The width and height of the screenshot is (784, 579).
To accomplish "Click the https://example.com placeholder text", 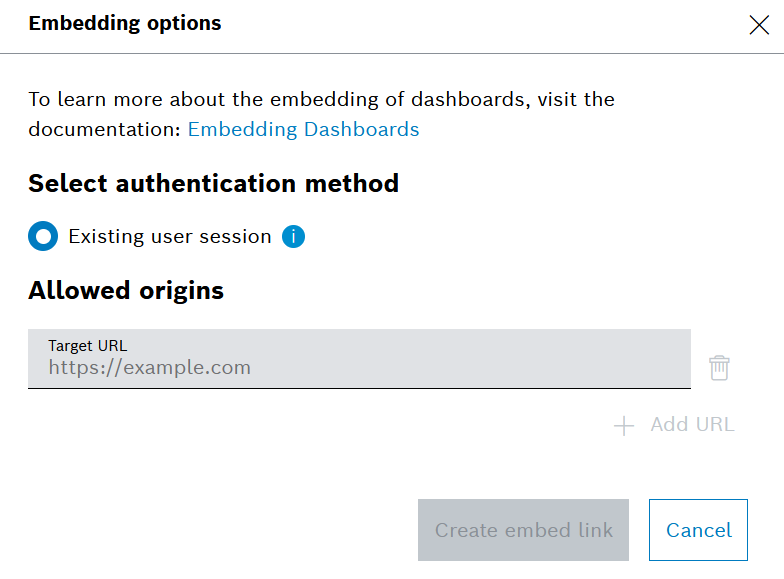I will click(150, 368).
